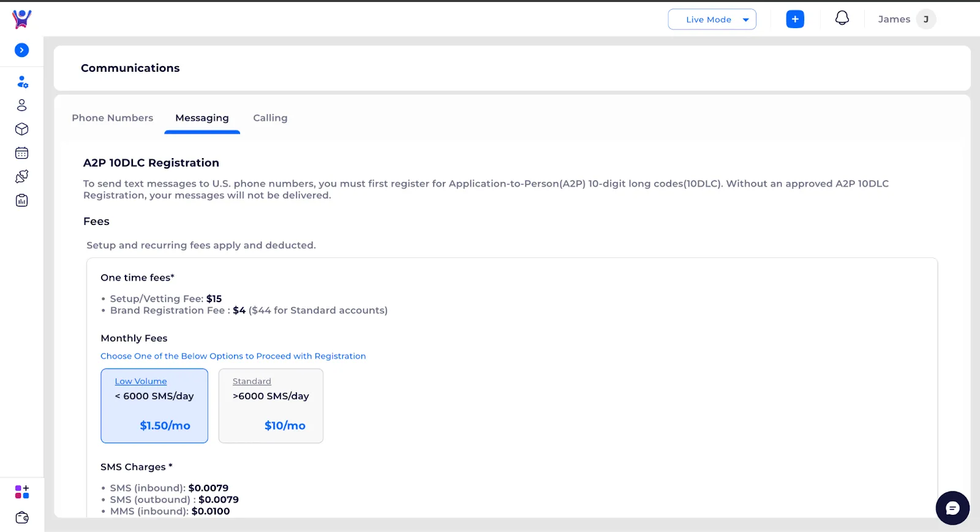
Task: Open the Live Mode dropdown
Action: point(712,19)
